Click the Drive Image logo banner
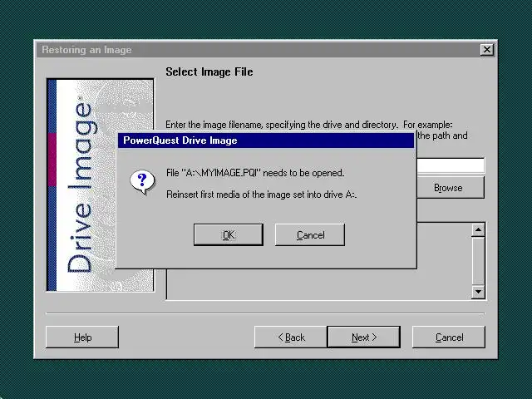 point(100,185)
